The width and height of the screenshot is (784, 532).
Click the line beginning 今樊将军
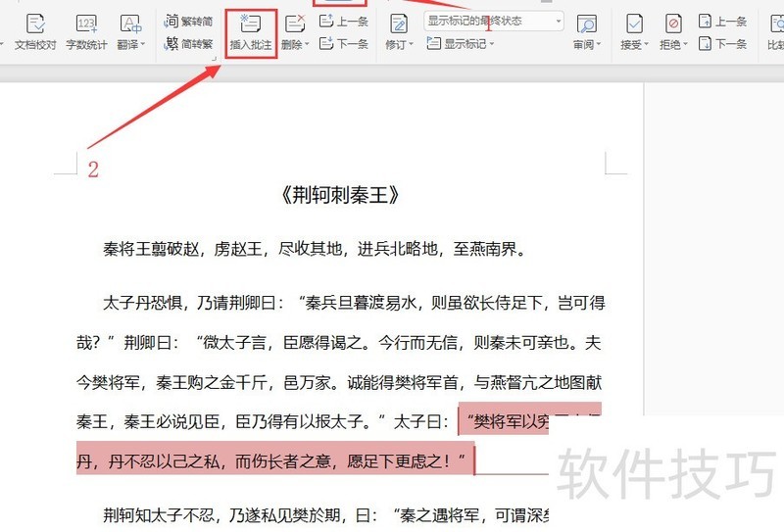[339, 382]
